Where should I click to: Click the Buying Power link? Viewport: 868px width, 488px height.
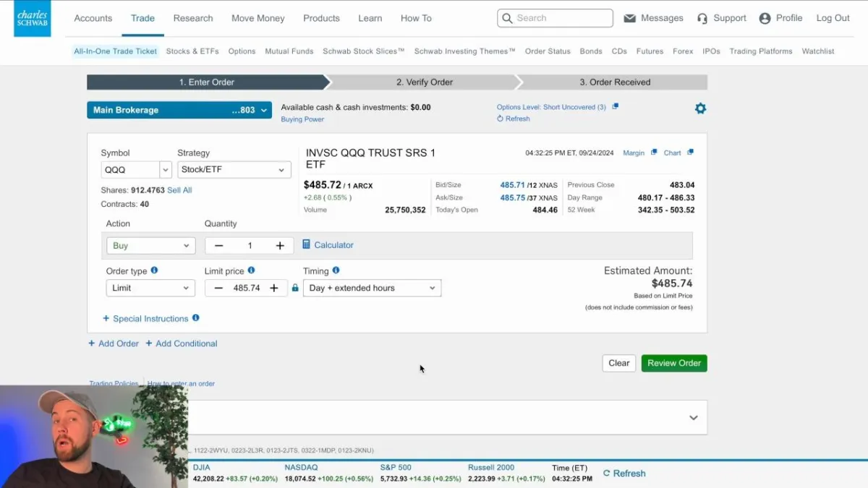pos(302,119)
